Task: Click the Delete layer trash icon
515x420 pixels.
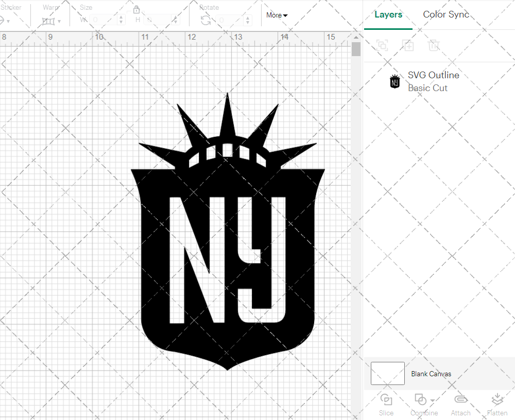Action: pos(434,45)
